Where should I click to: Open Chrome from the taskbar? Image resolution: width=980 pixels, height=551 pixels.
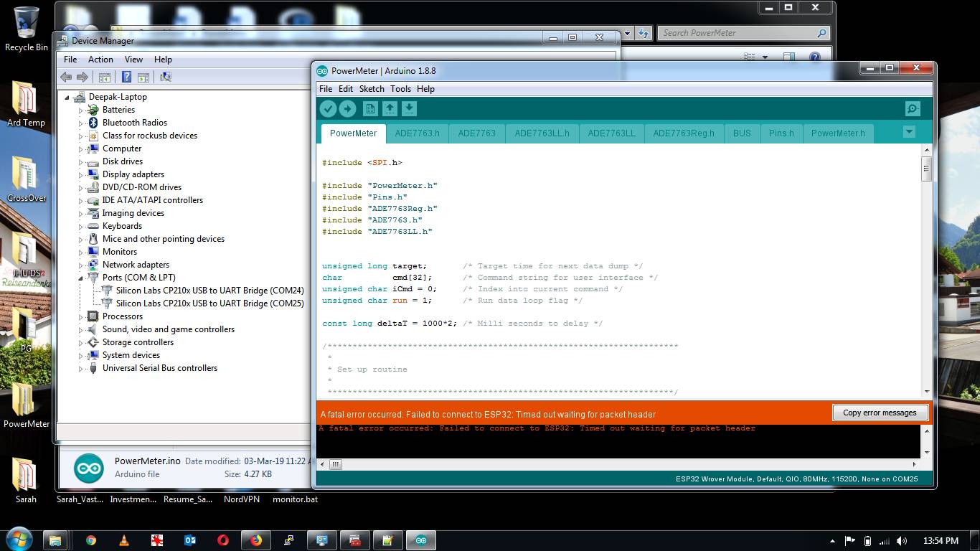coord(91,540)
